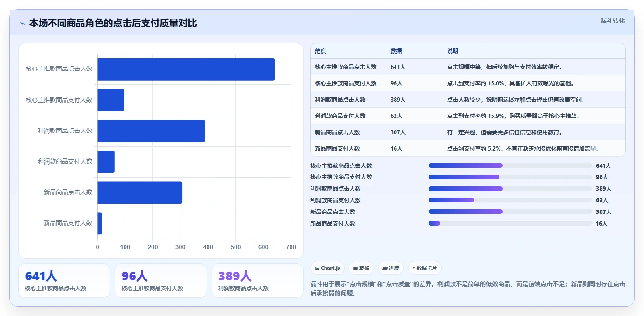644x316 pixels.
Task: Click chart y-axis label 新品商品点击人数
Action: pos(68,192)
